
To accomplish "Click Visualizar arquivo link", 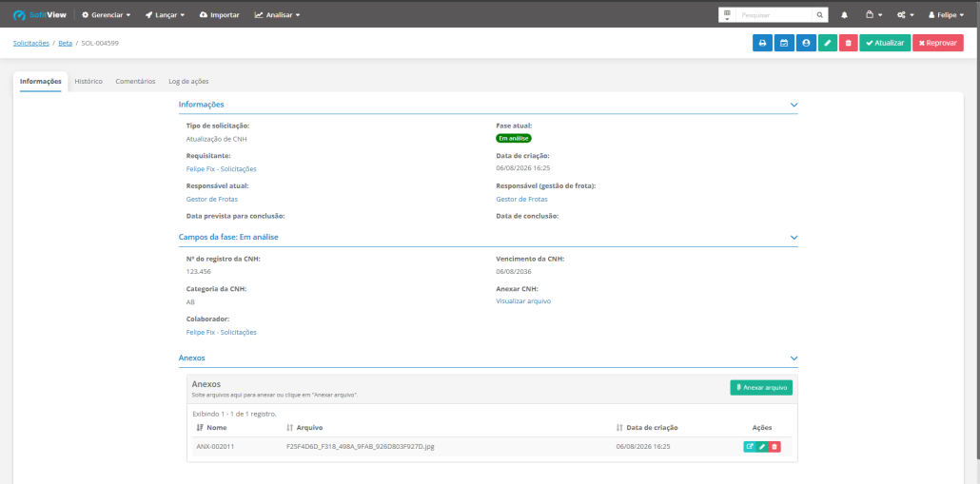I will (x=523, y=301).
